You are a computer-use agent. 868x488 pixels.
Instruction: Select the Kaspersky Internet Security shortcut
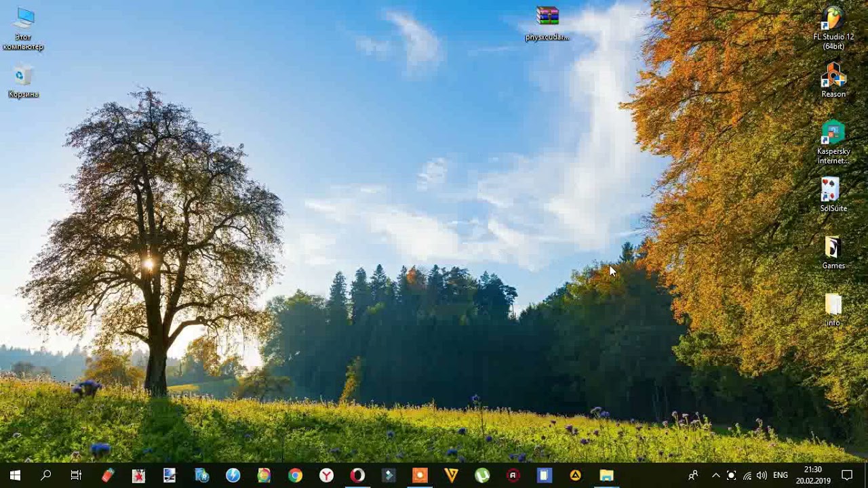click(x=833, y=143)
